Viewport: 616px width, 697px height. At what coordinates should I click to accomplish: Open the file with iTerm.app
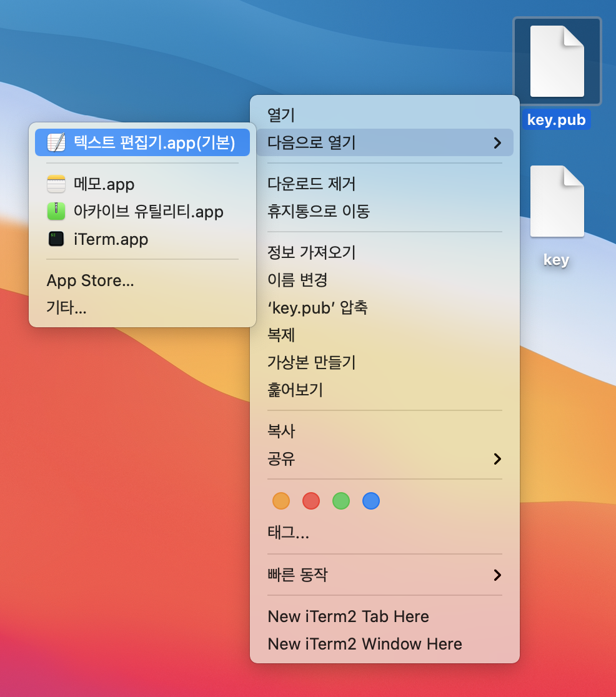tap(142, 239)
